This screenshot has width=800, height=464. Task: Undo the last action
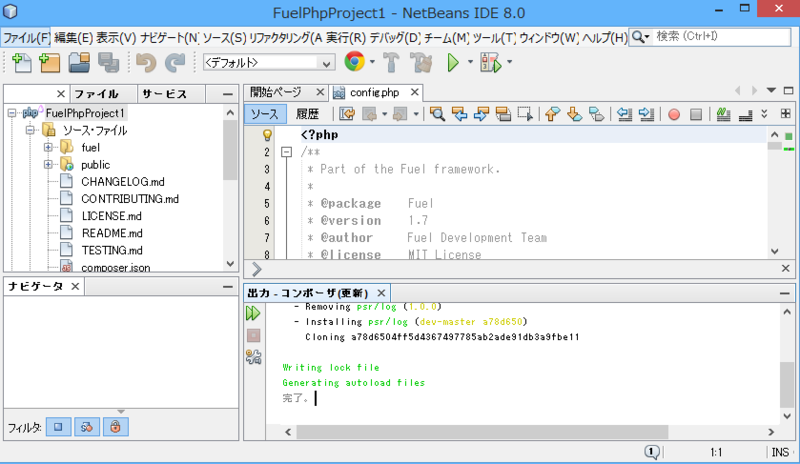coord(146,62)
